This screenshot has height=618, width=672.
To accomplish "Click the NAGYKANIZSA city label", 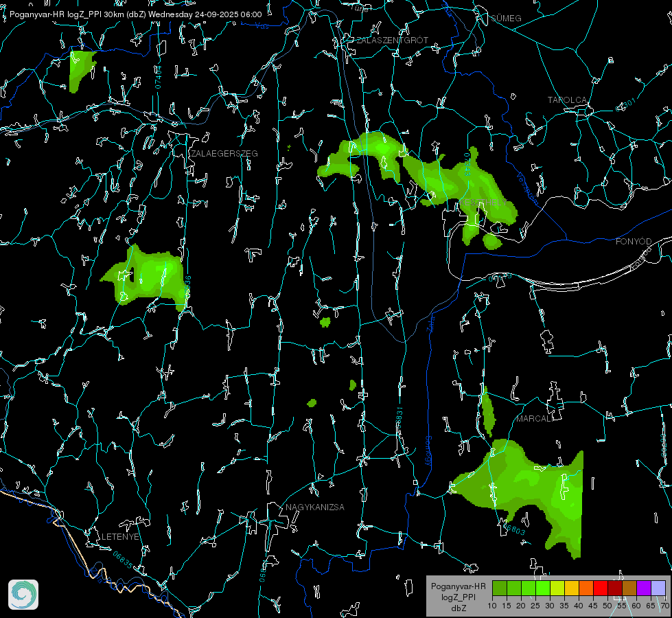I will click(x=315, y=507).
